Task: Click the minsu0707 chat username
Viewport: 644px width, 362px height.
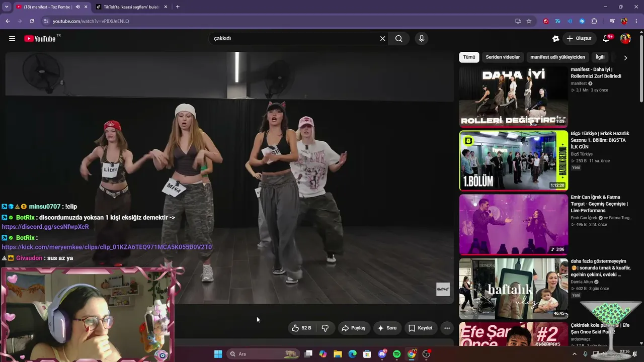Action: point(45,207)
